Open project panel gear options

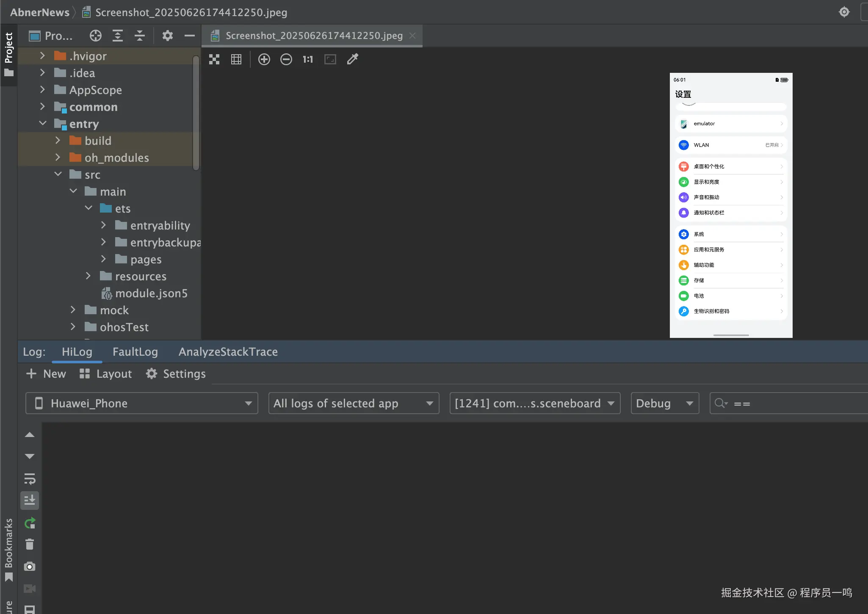coord(167,36)
